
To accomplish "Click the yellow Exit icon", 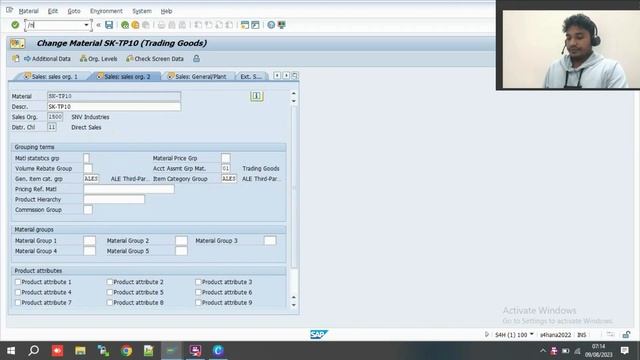I will tap(135, 25).
